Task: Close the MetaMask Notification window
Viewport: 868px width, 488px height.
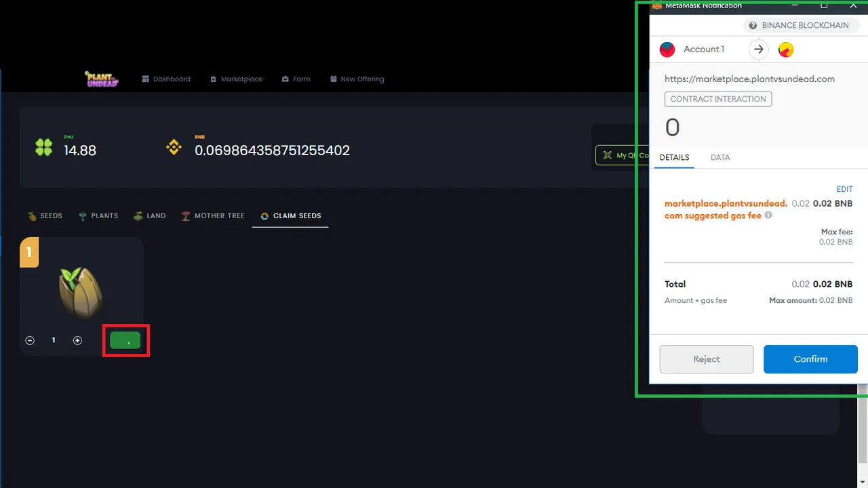Action: pos(853,5)
